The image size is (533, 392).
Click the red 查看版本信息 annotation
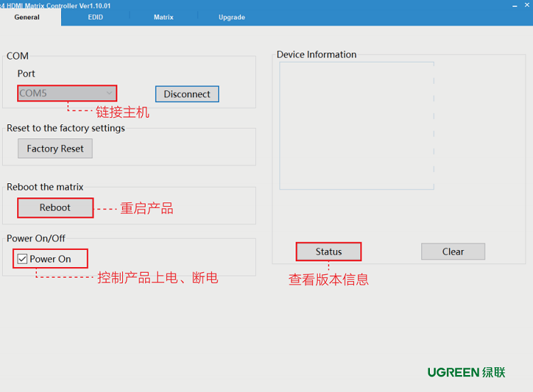tap(328, 279)
